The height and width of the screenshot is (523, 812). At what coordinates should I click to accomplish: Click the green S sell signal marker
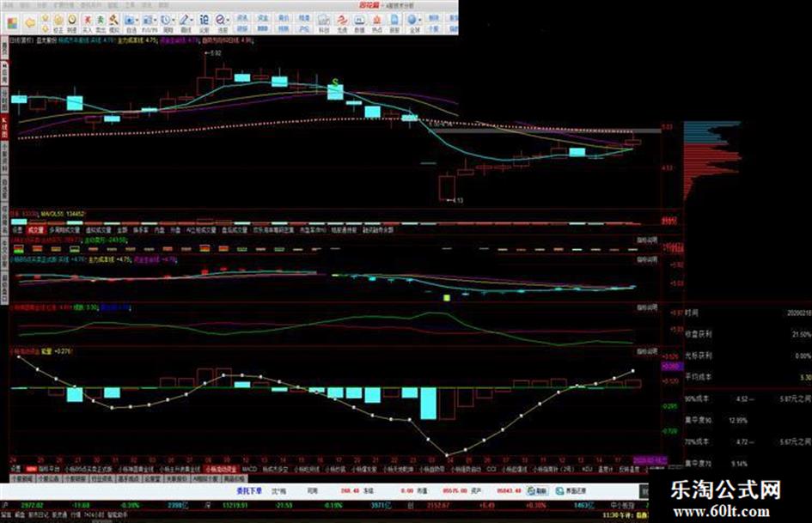point(336,82)
